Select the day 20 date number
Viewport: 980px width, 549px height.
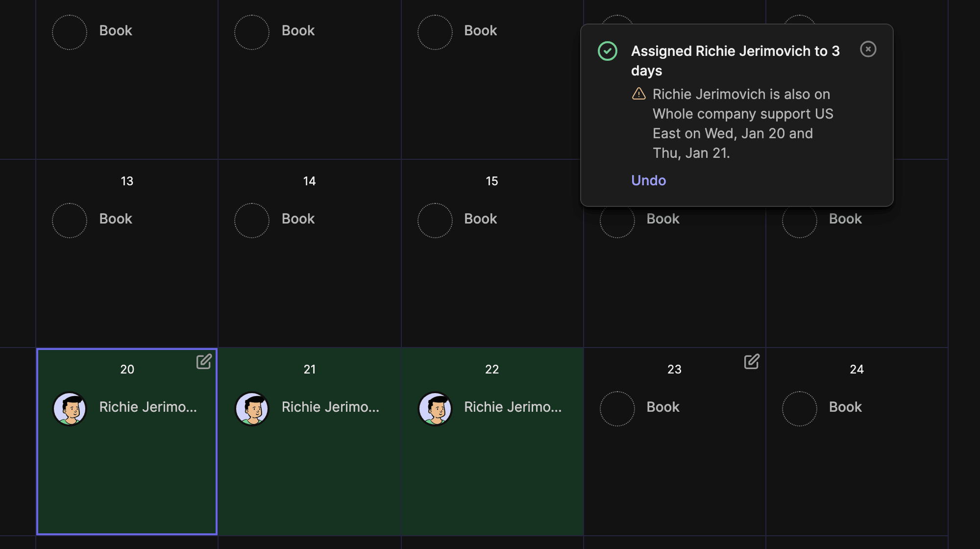click(x=127, y=369)
